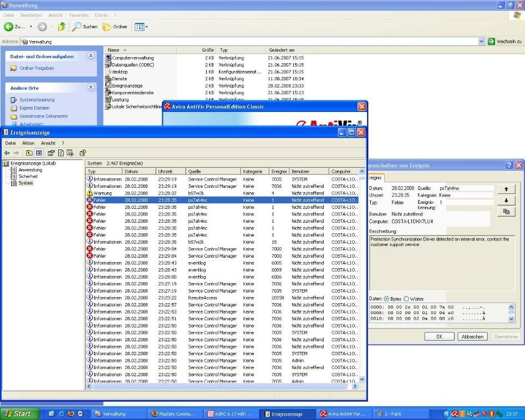Select the Komponentendienste shortcut
Screen dimensions: 525x420
coord(129,93)
